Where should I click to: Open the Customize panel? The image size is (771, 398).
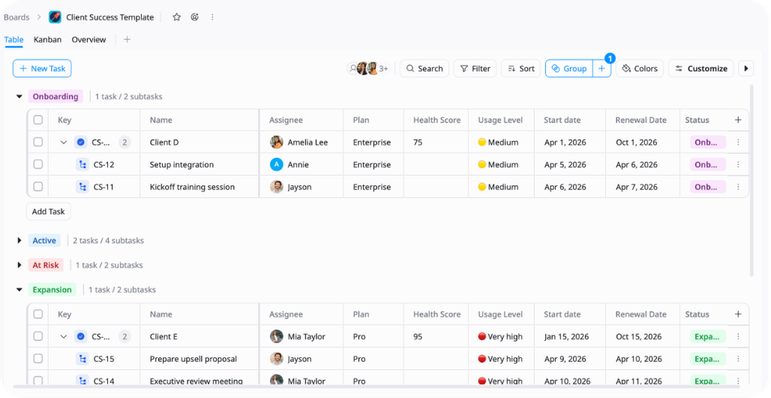(701, 68)
